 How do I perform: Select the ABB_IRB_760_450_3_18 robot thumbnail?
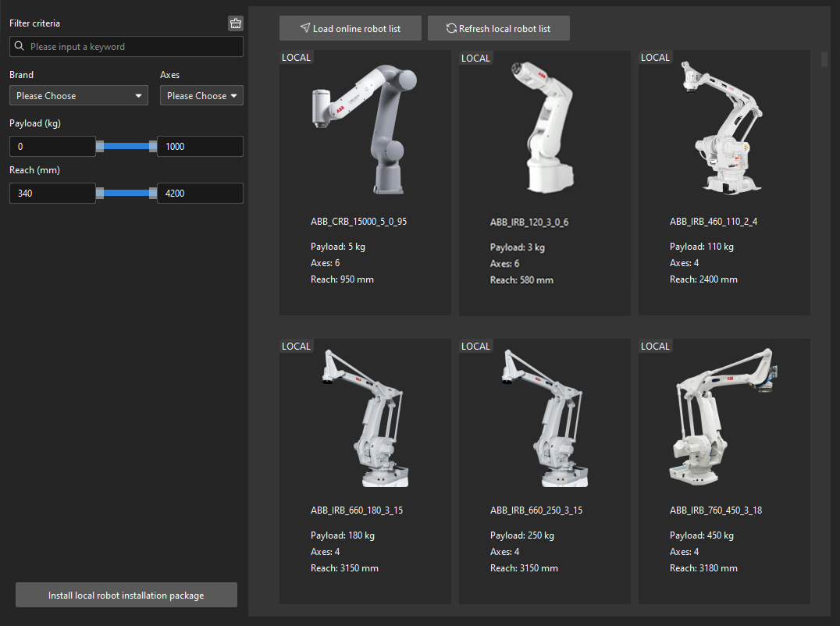pyautogui.click(x=724, y=418)
